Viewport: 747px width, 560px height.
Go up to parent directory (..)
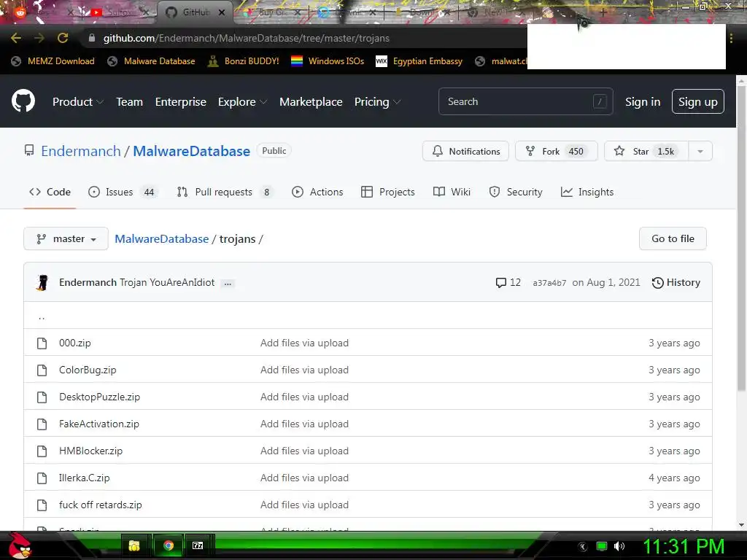42,316
